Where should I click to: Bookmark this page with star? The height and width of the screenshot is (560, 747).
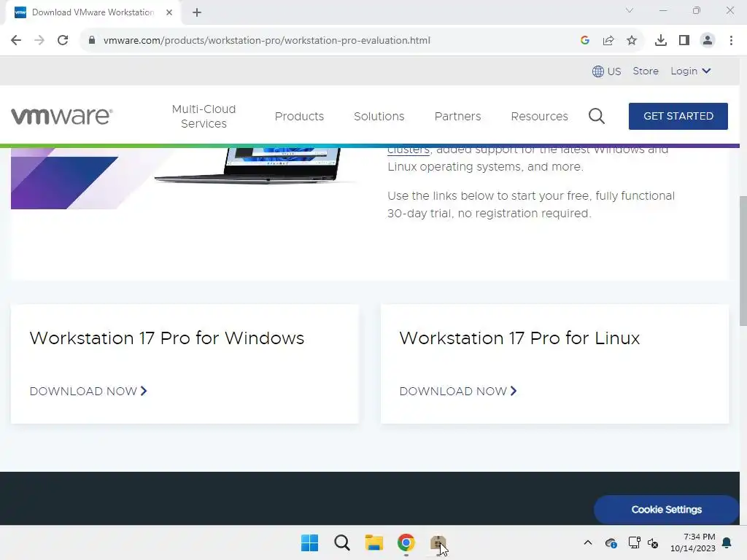click(632, 41)
